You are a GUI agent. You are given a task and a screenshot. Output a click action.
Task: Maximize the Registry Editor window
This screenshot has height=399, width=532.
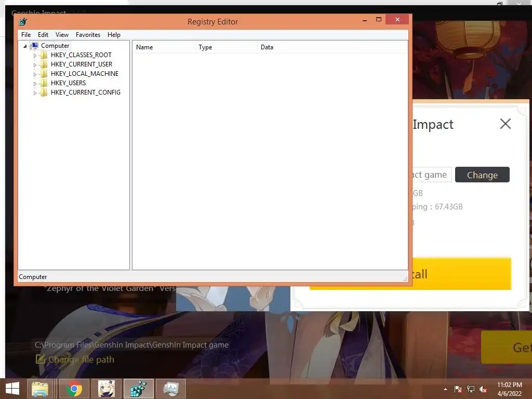point(379,20)
